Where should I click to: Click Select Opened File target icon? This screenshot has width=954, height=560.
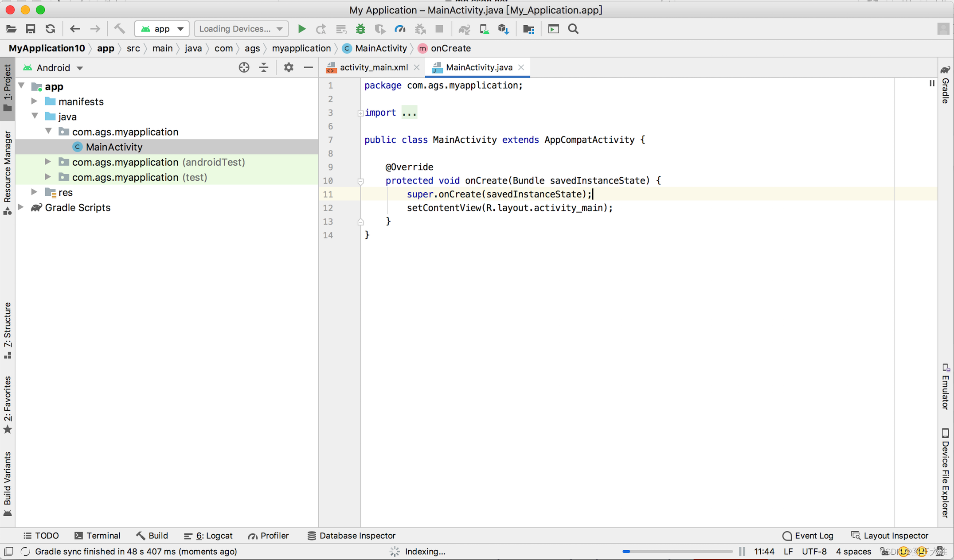click(244, 67)
